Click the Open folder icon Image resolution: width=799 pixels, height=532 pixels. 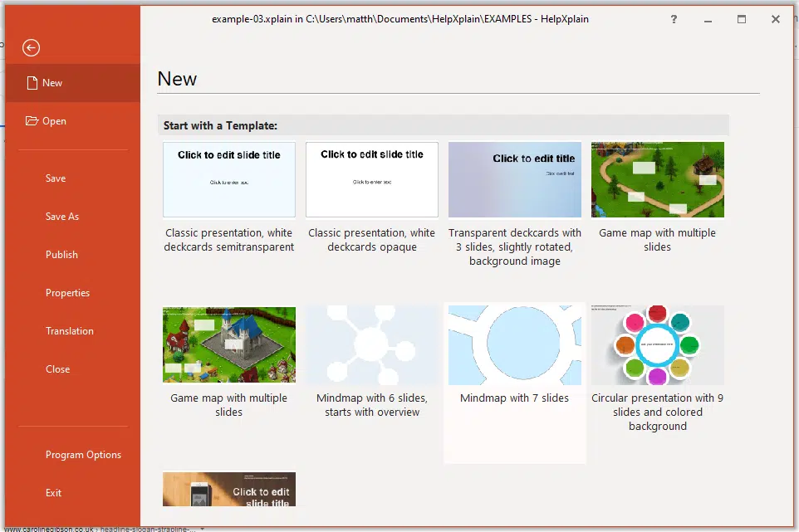32,120
